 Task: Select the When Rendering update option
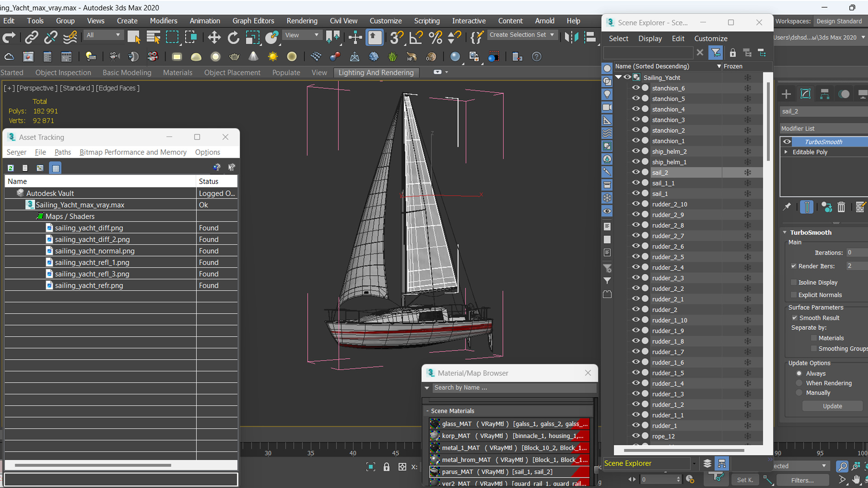pos(799,383)
